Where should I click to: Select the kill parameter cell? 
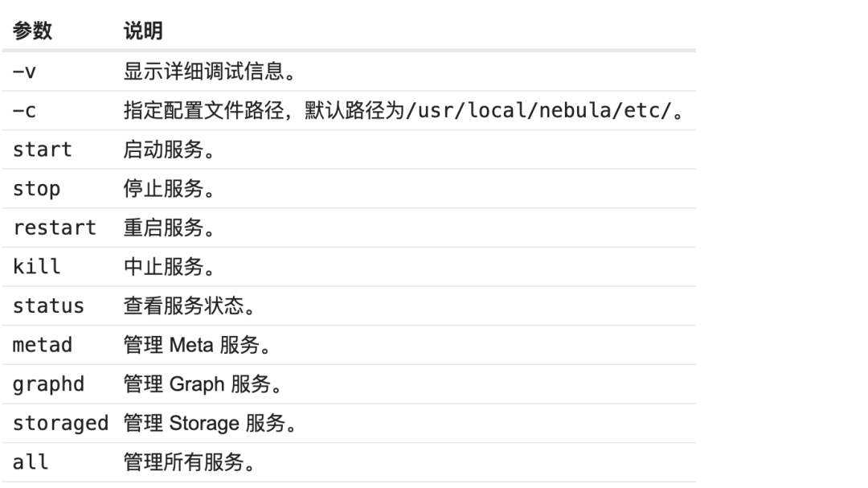coord(37,267)
